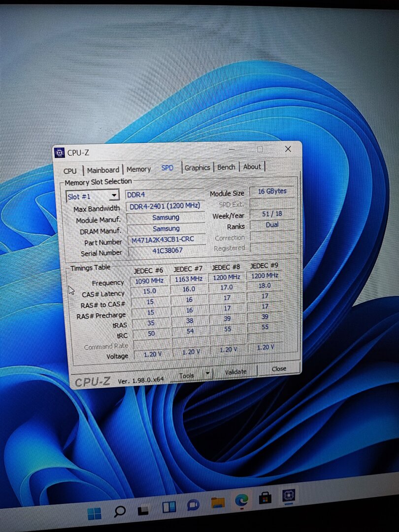The height and width of the screenshot is (532, 399).
Task: Click tRAS value 38
Action: [190, 321]
